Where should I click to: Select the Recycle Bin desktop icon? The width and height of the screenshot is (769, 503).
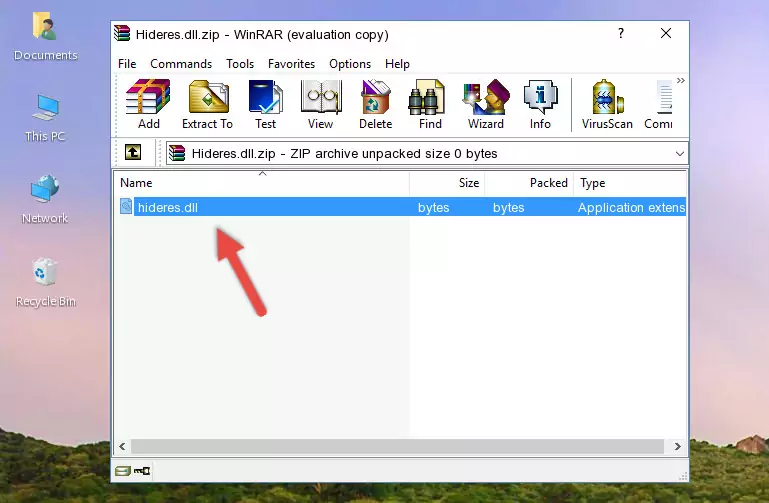tap(46, 282)
